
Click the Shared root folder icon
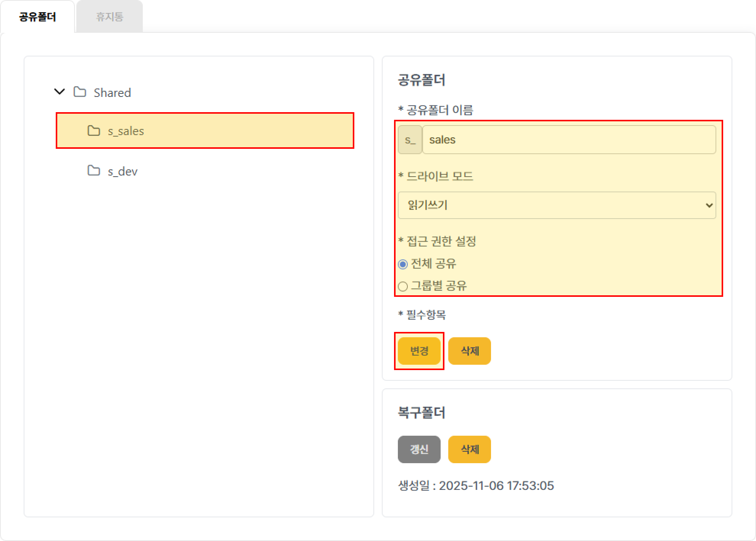80,92
